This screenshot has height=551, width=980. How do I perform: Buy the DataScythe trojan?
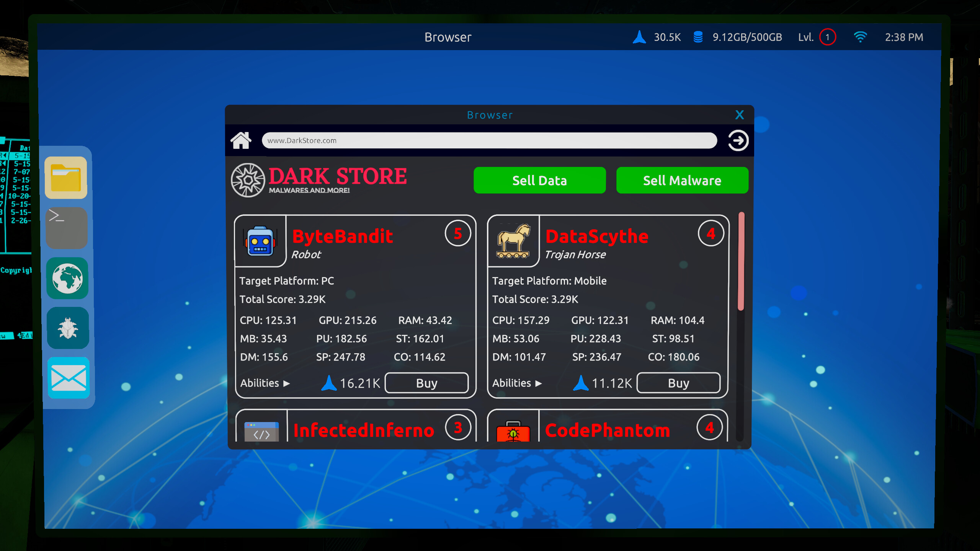[x=678, y=383]
